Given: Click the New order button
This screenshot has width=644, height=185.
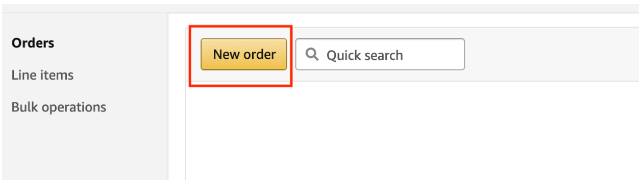Looking at the screenshot, I should click(x=243, y=54).
